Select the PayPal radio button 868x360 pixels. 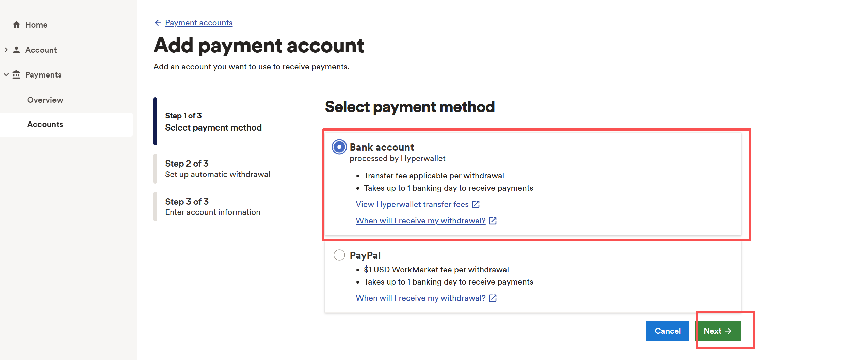click(339, 255)
